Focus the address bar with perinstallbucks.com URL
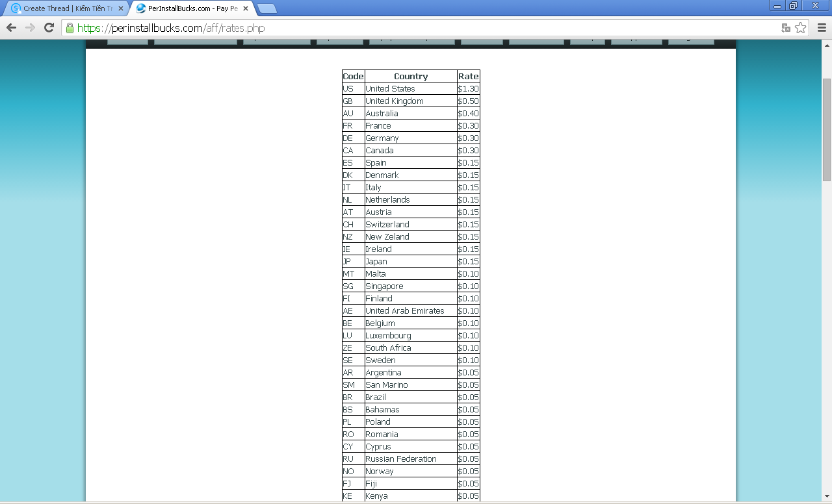The height and width of the screenshot is (504, 832). pos(422,28)
